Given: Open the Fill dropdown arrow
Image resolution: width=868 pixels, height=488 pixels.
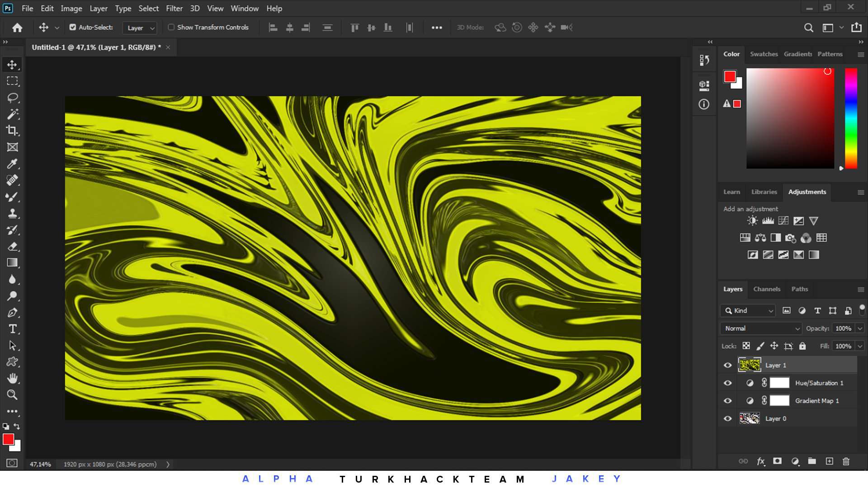Looking at the screenshot, I should [x=860, y=346].
